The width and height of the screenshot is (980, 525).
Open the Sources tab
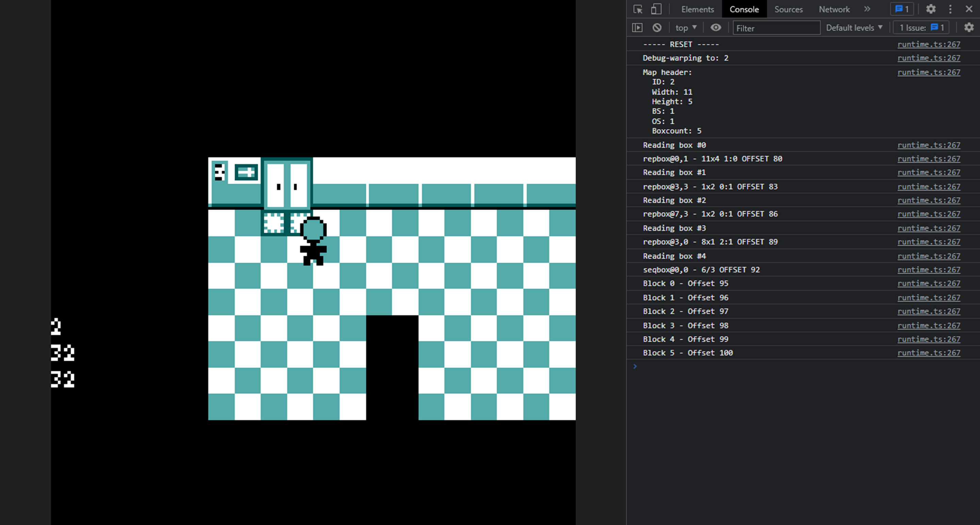(788, 9)
